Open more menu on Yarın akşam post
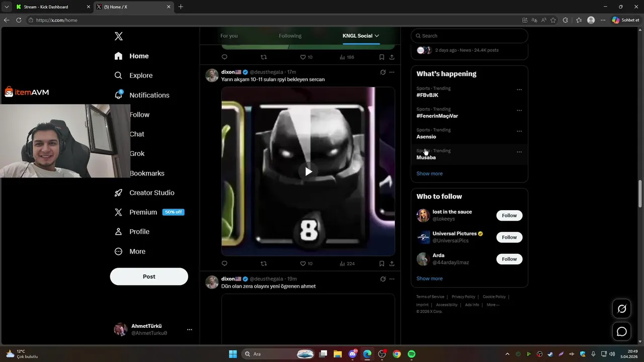This screenshot has height=362, width=644. 392,72
